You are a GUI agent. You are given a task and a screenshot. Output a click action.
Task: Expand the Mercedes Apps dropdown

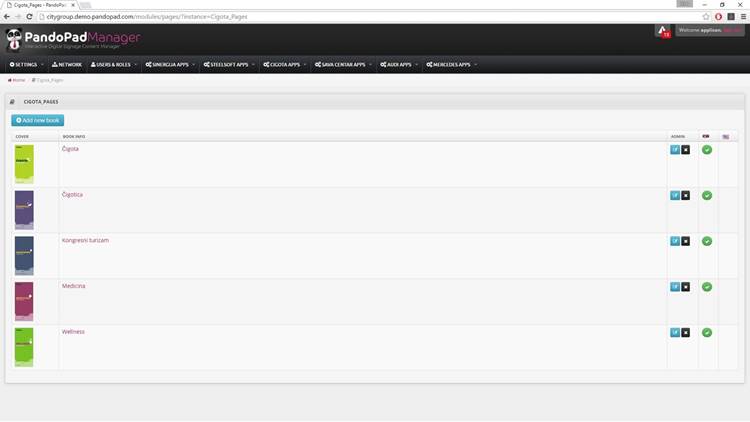coord(452,65)
